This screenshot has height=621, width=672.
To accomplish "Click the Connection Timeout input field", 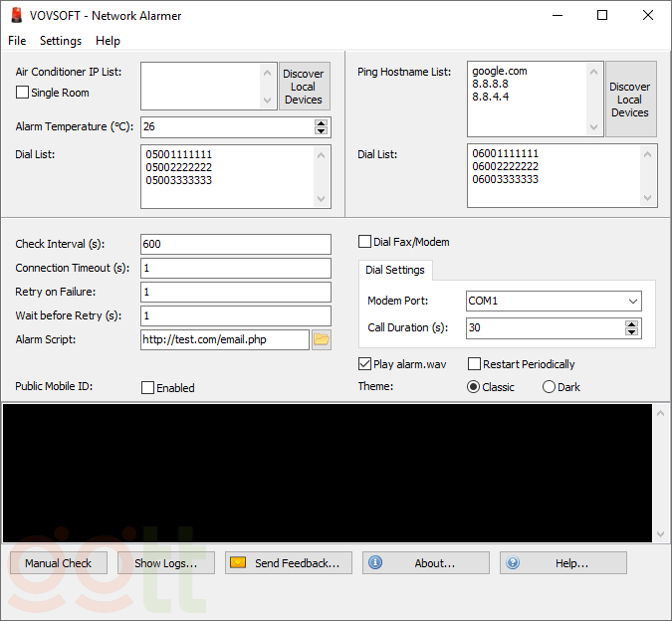I will tap(236, 268).
